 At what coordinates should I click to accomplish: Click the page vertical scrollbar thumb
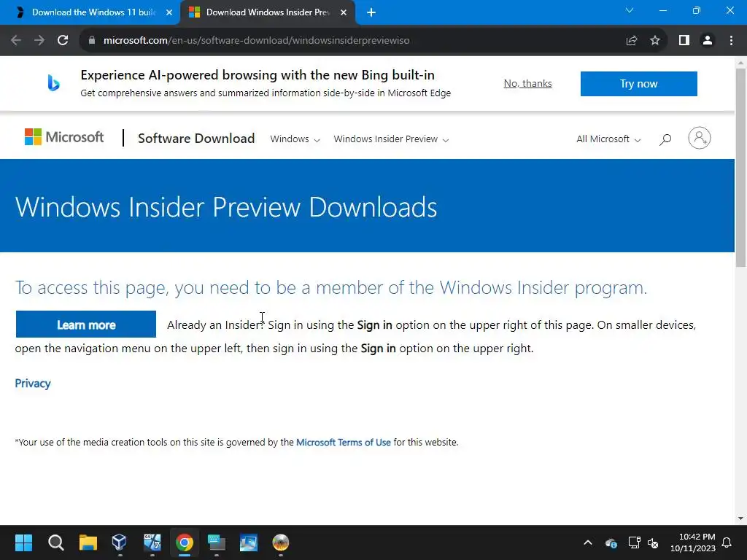click(x=740, y=167)
